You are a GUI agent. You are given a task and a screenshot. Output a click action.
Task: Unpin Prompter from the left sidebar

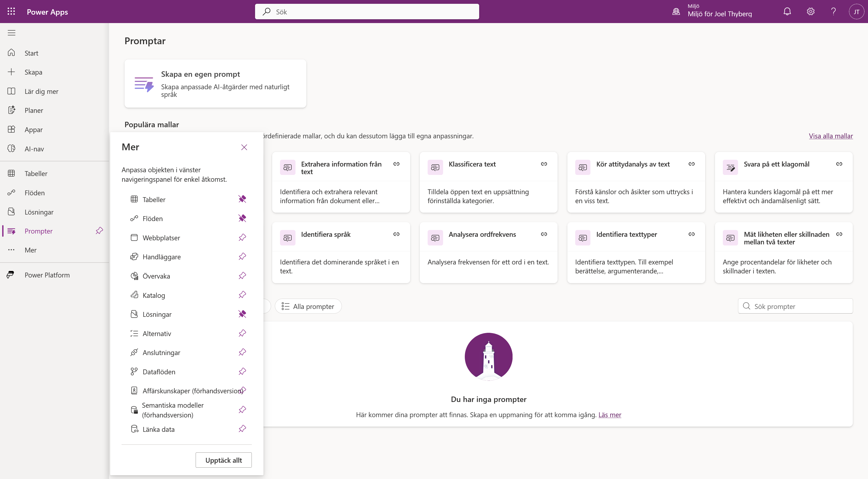(x=99, y=231)
